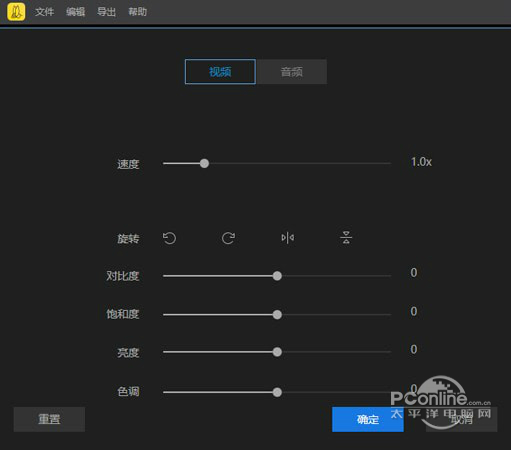
Task: Flip video vertically icon
Action: click(x=346, y=237)
